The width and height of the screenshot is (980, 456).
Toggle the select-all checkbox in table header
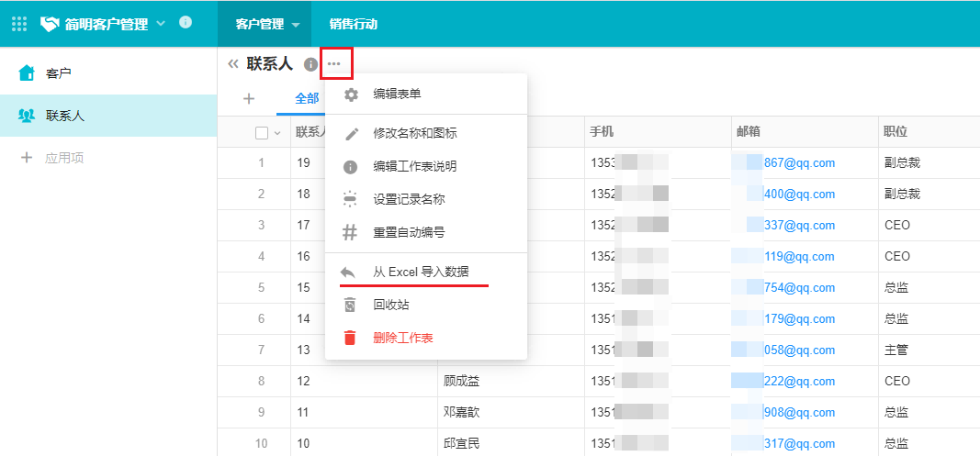[x=262, y=132]
